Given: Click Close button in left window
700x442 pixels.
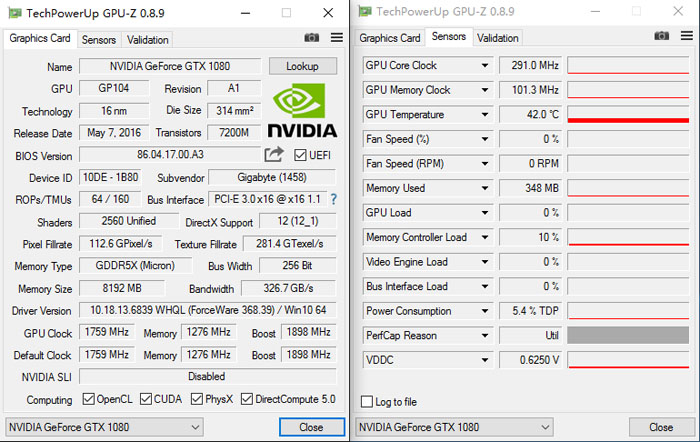Looking at the screenshot, I should point(312,427).
